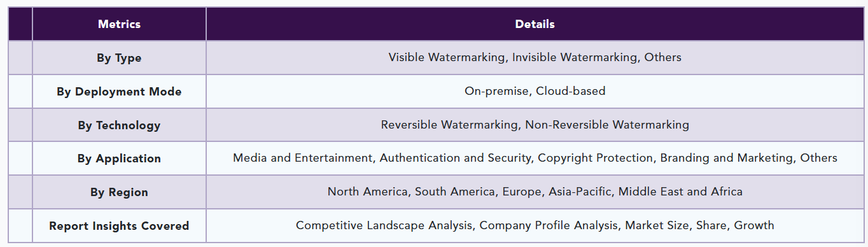Click the On-premise, Cloud-based cell
This screenshot has width=868, height=247.
[x=535, y=92]
